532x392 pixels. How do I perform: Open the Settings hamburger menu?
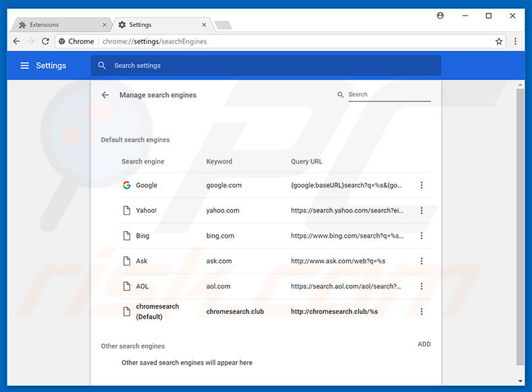(24, 65)
